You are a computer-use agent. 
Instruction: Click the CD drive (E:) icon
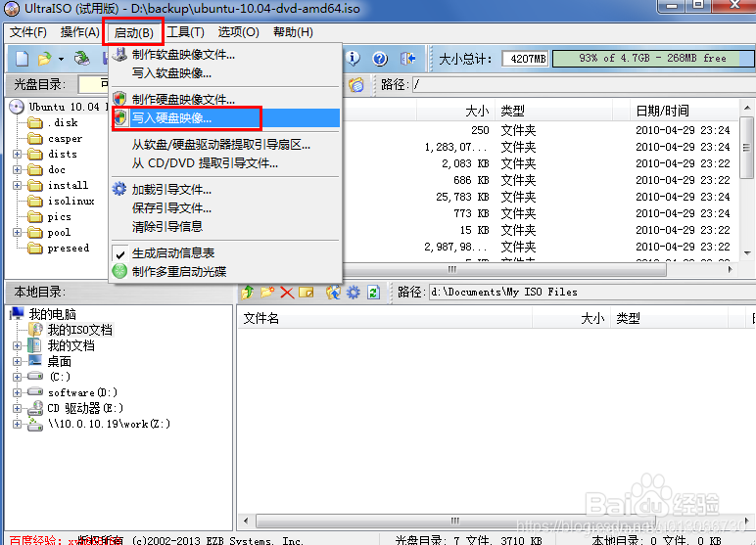pos(35,408)
